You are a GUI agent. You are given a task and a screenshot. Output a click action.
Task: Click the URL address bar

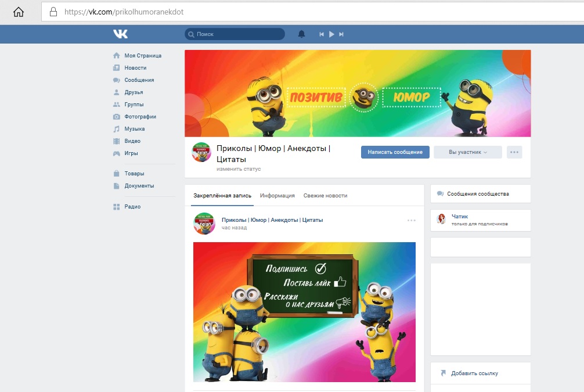click(312, 12)
